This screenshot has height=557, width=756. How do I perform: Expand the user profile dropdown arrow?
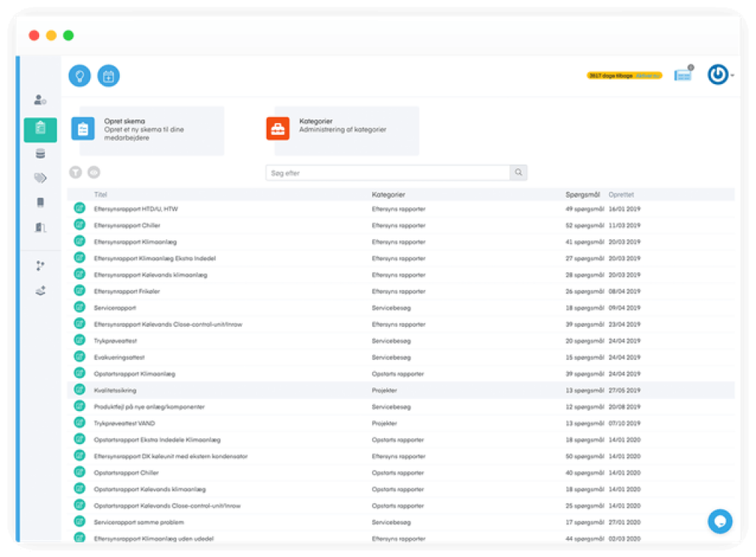click(x=732, y=75)
